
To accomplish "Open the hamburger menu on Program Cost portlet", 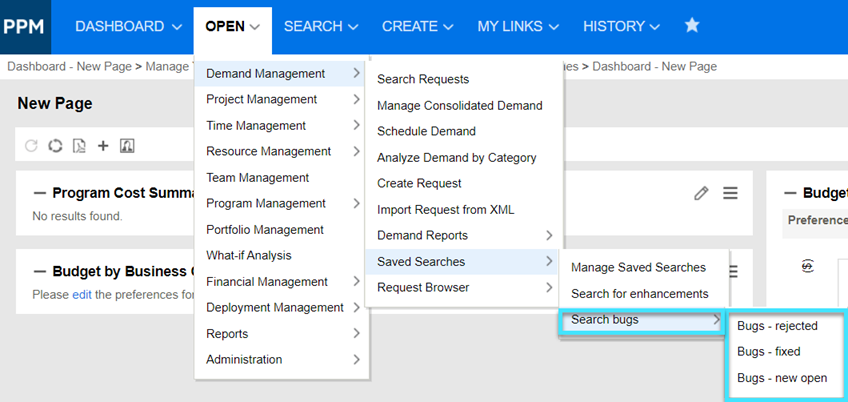I will pyautogui.click(x=730, y=193).
